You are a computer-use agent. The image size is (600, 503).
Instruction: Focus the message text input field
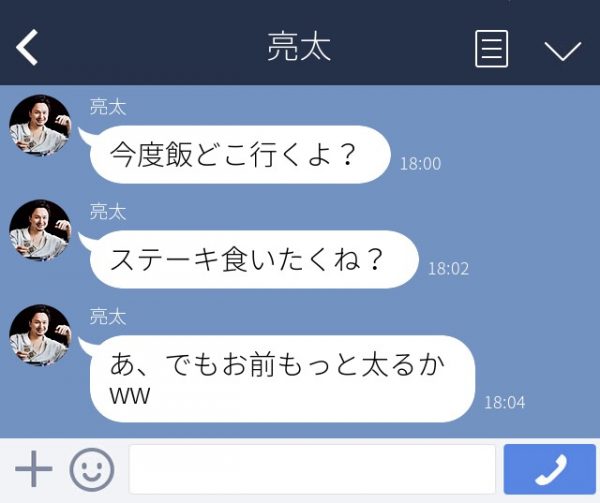tap(312, 469)
